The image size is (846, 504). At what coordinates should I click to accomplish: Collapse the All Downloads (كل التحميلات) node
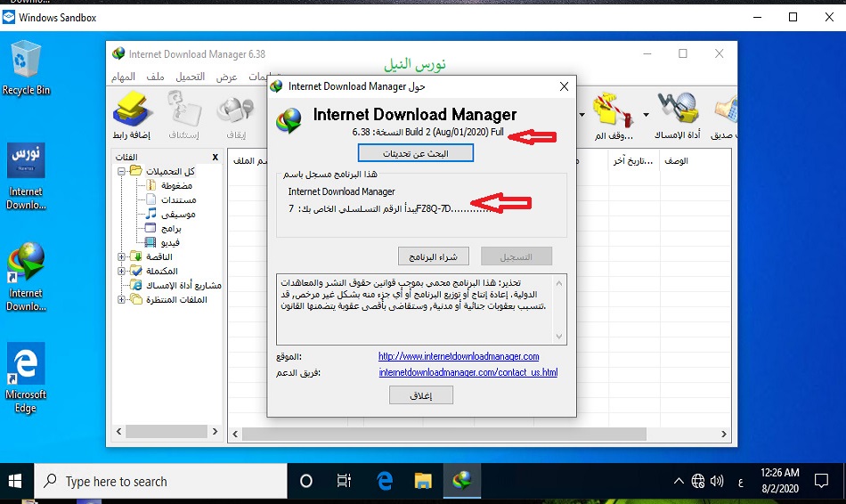[x=121, y=171]
